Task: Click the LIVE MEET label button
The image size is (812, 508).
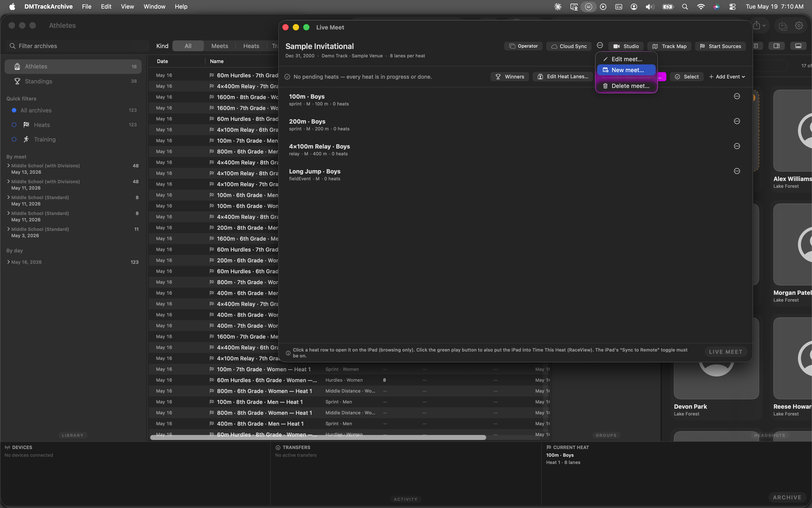Action: 725,352
